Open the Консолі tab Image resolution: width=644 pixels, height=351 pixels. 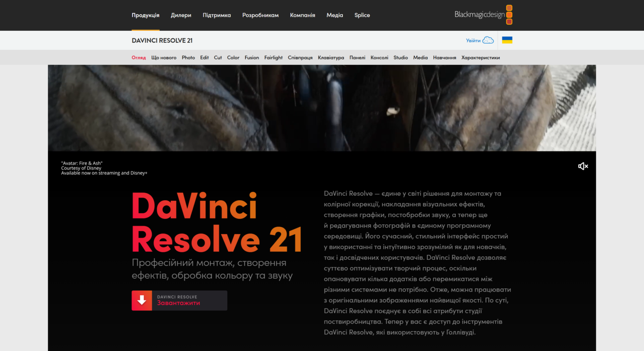pos(379,58)
